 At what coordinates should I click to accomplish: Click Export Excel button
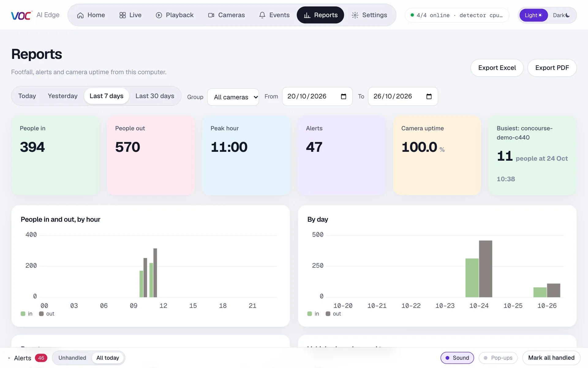click(497, 68)
